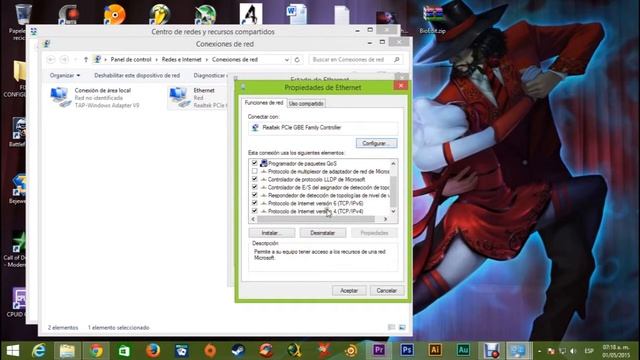
Task: Click the component list scroll-up arrow
Action: (x=393, y=163)
